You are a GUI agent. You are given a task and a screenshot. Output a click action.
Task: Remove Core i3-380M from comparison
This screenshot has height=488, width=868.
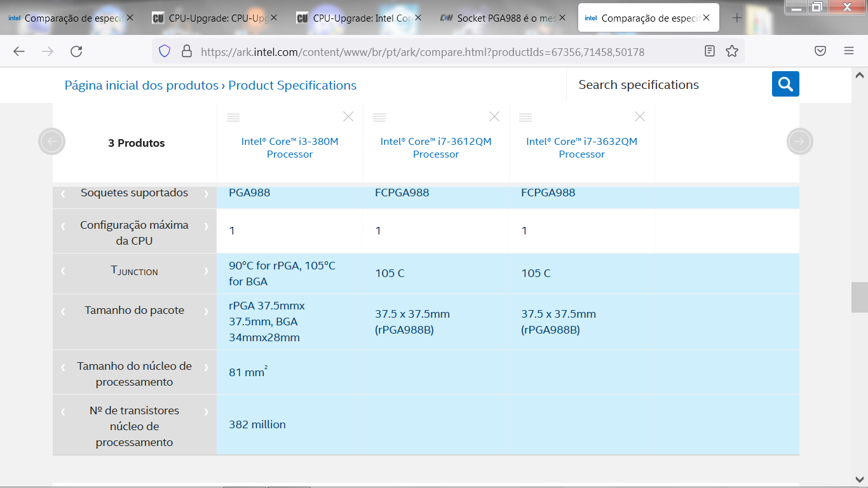(348, 116)
